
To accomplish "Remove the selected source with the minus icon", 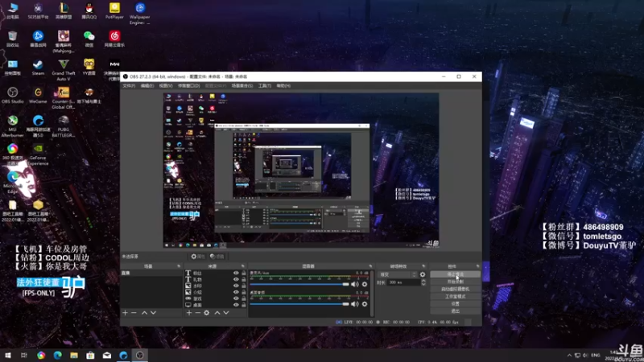I will (197, 313).
